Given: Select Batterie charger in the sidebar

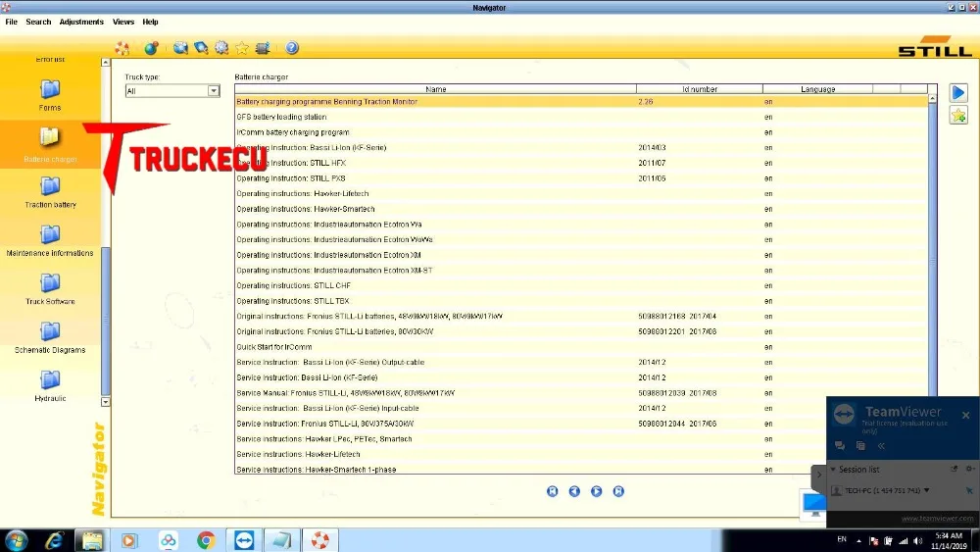Looking at the screenshot, I should tap(50, 144).
